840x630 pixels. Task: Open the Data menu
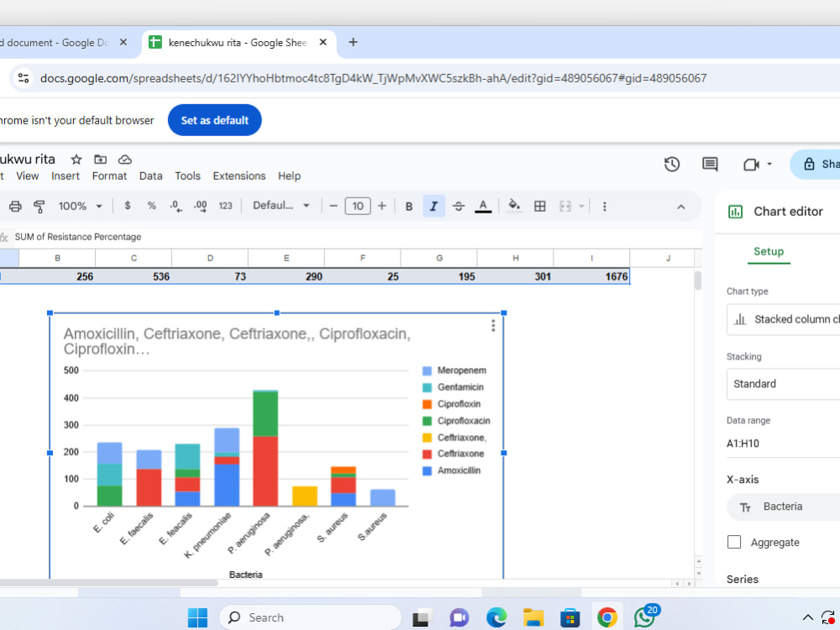pyautogui.click(x=150, y=176)
